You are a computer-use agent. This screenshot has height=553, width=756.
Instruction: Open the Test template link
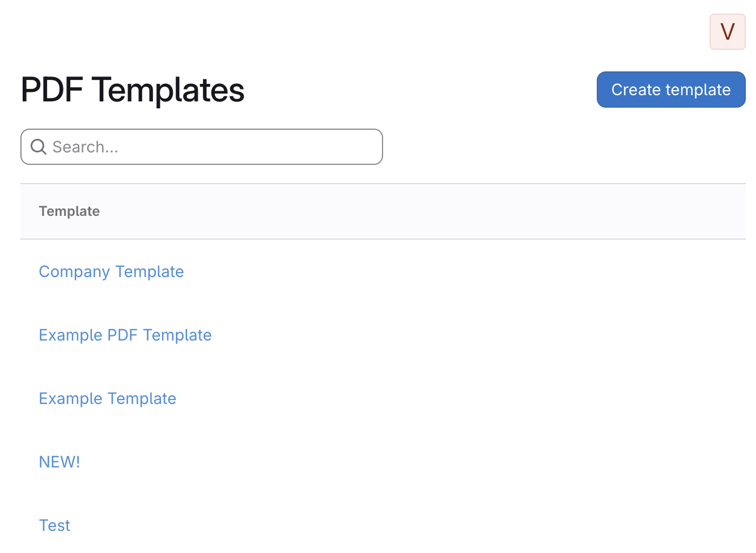pos(54,526)
